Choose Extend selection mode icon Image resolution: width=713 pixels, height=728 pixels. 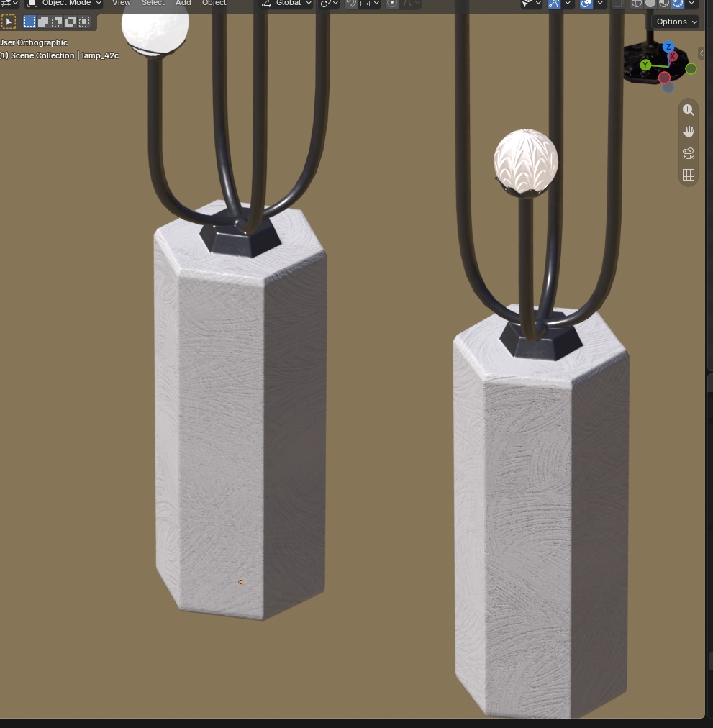(x=43, y=22)
